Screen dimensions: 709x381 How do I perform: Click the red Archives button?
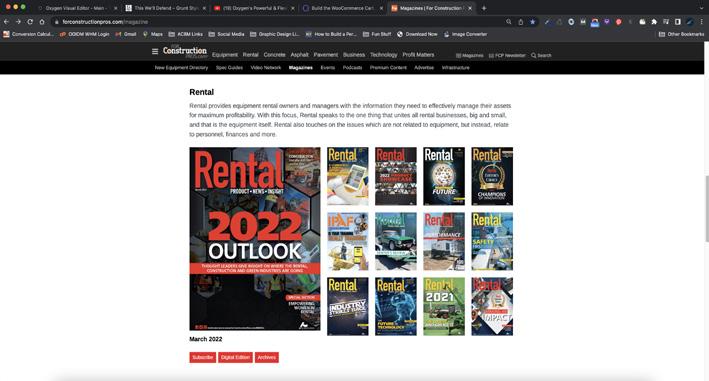click(x=267, y=357)
